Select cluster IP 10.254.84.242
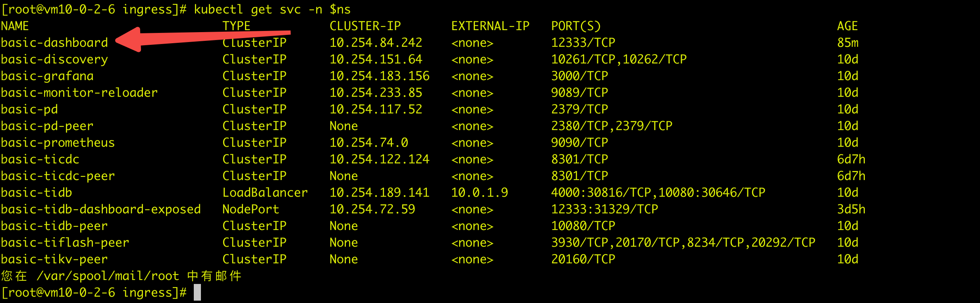 pos(376,42)
